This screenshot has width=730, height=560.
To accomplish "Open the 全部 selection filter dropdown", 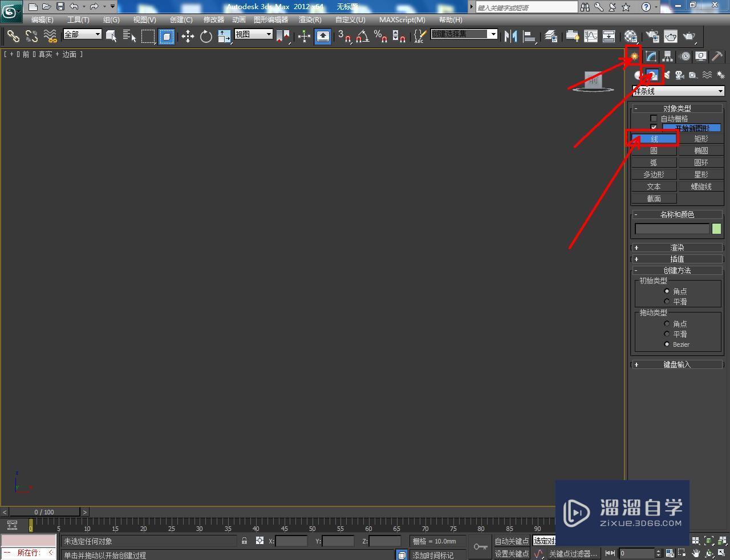I will coord(82,34).
